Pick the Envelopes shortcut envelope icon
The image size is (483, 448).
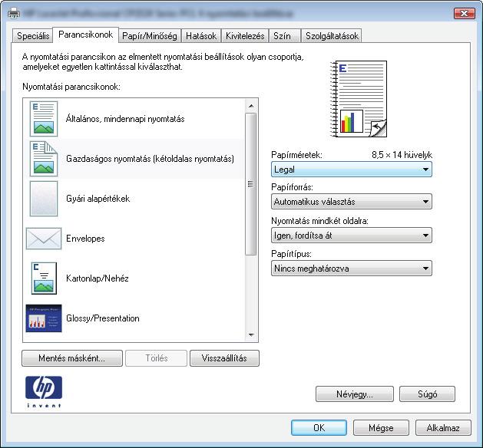point(44,239)
